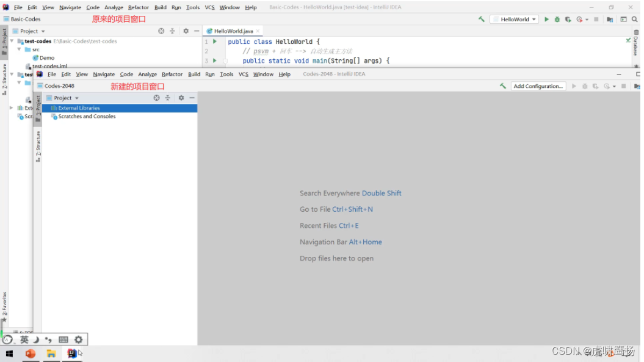This screenshot has width=644, height=362.
Task: Toggle the IME moon mode icon
Action: (36, 339)
